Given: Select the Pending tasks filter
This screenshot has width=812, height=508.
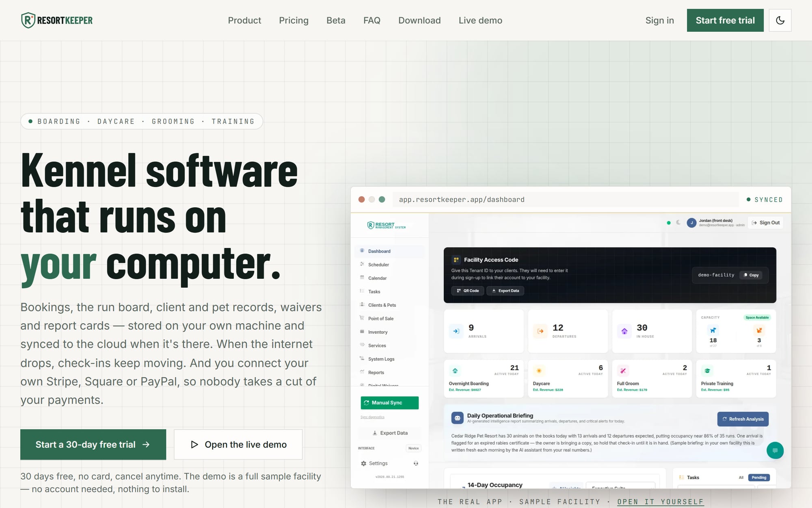Looking at the screenshot, I should click(x=759, y=478).
